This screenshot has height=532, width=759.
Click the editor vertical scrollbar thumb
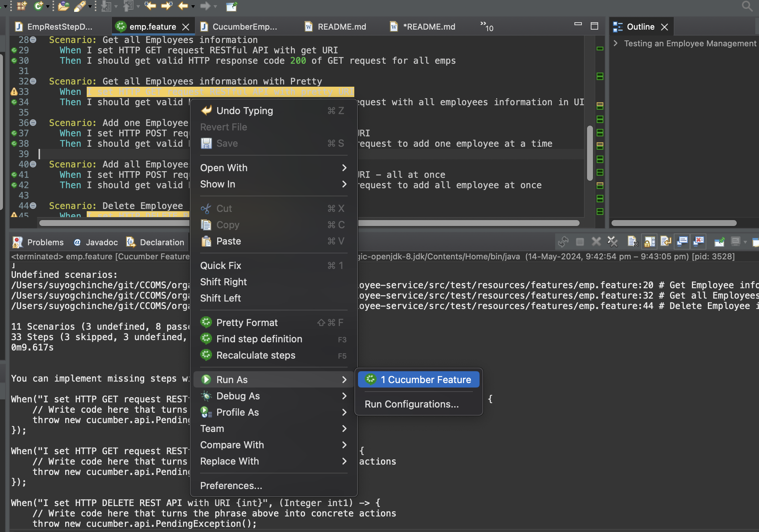[590, 153]
